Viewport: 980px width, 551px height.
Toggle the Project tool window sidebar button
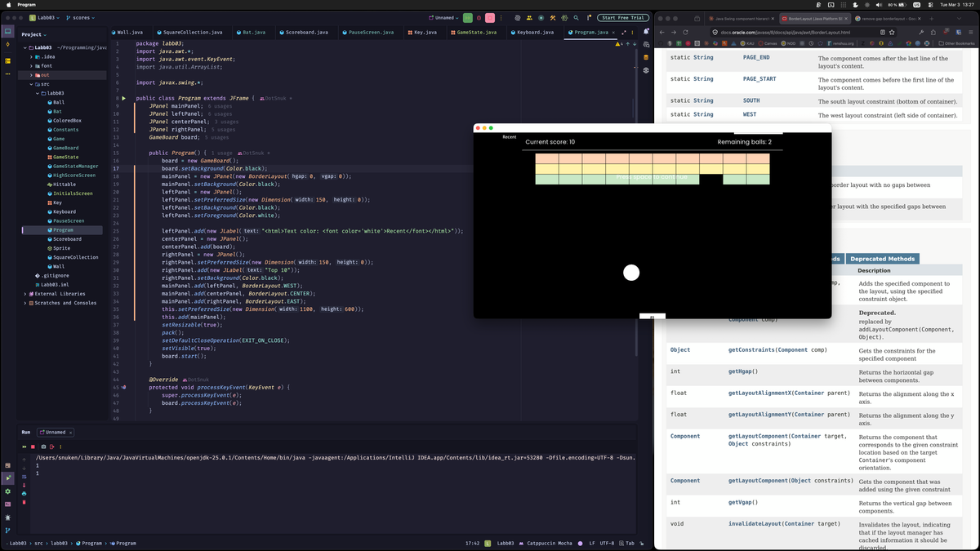[8, 32]
